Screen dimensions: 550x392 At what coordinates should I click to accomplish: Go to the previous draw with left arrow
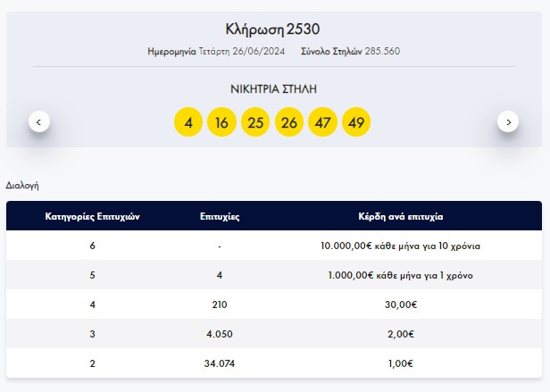tap(39, 121)
